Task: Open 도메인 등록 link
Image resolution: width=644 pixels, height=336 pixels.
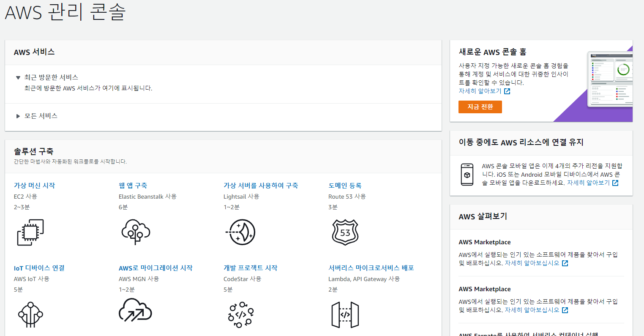Action: point(345,186)
